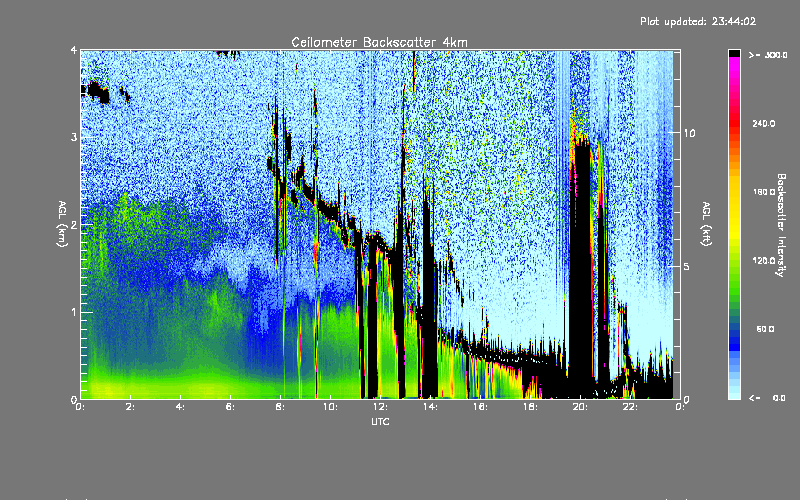This screenshot has height=500, width=800.
Task: Click the "2:" tick on the UTC axis
Action: coord(130,407)
